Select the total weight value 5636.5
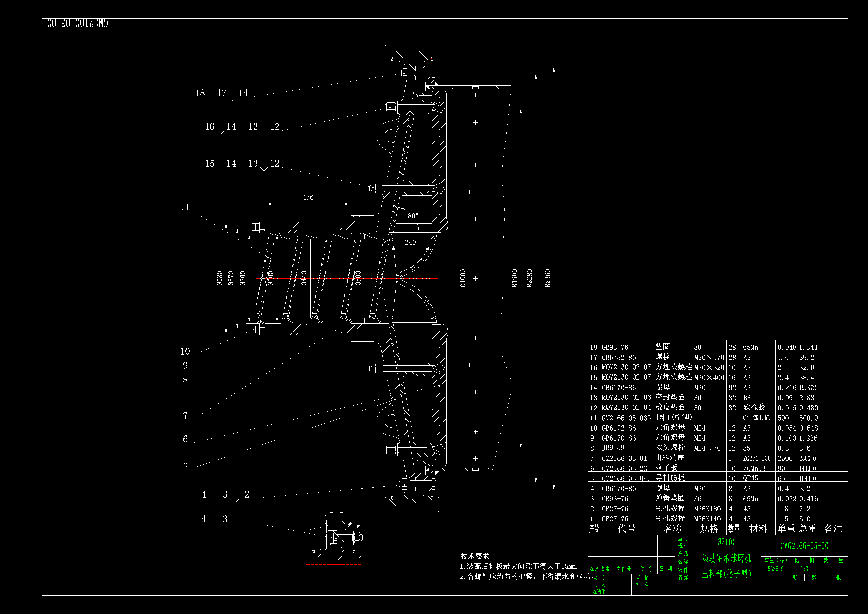The width and height of the screenshot is (868, 614). pyautogui.click(x=776, y=569)
